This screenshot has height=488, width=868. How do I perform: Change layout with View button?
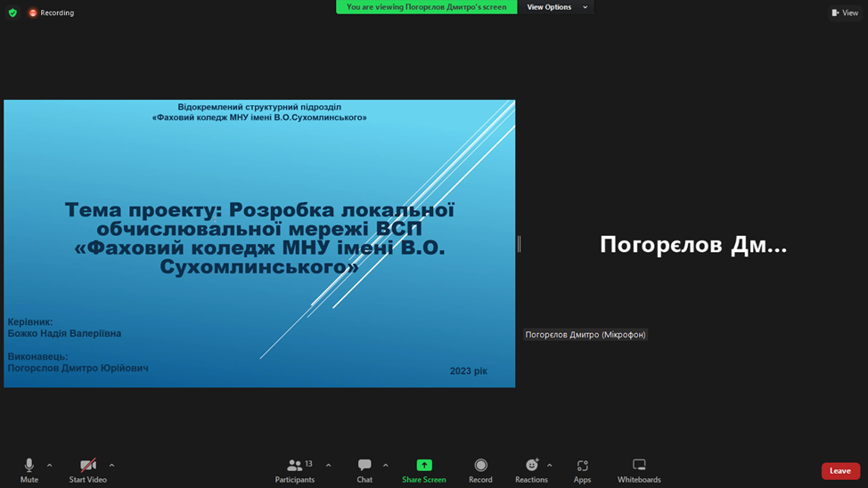(845, 12)
